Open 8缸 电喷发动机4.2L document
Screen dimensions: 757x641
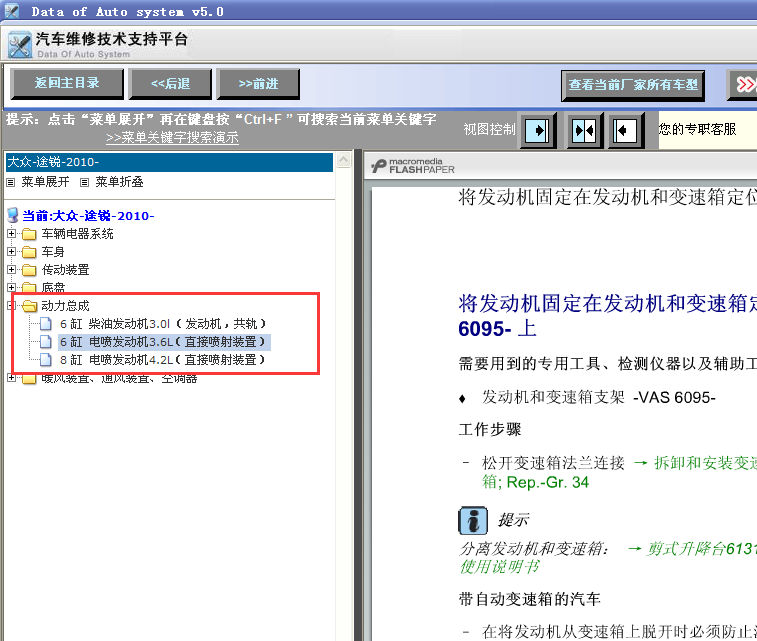coord(163,360)
